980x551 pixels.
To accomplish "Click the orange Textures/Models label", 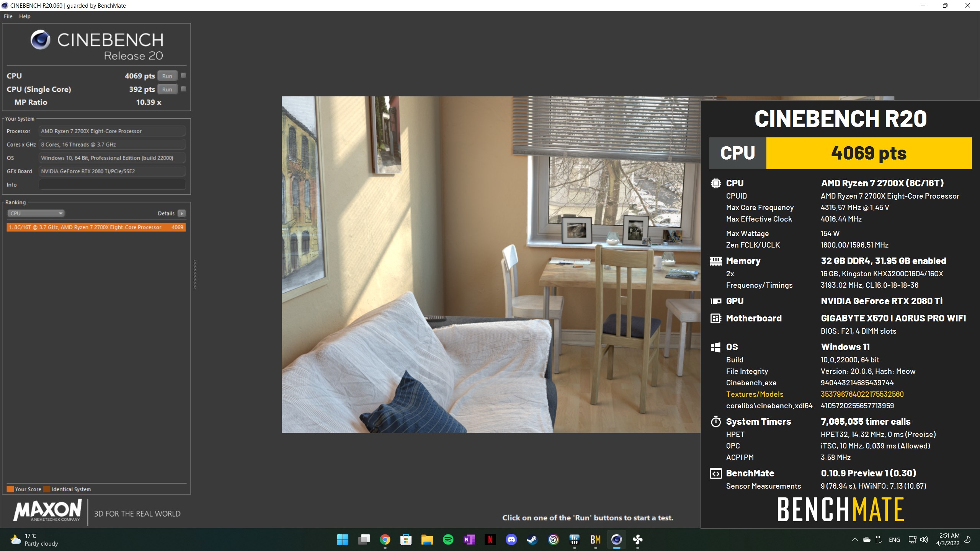I will pyautogui.click(x=755, y=394).
